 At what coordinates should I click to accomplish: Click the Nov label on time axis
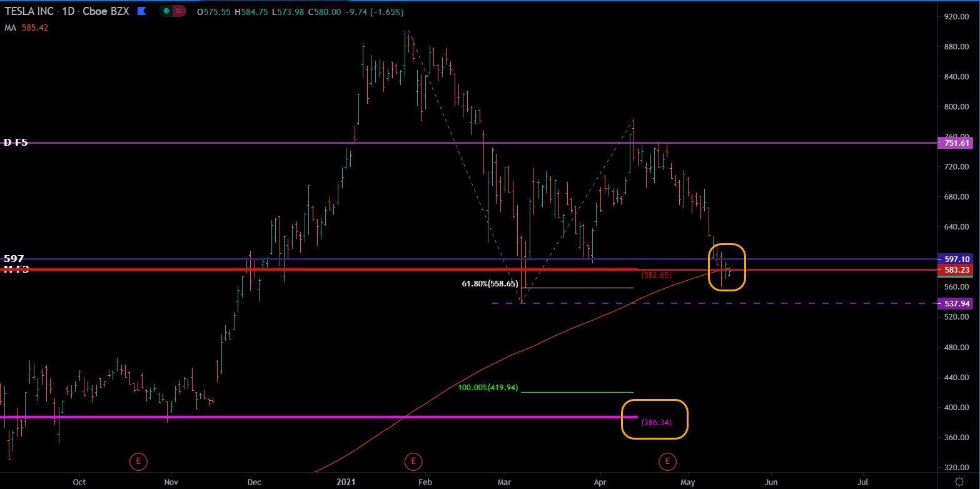171,482
